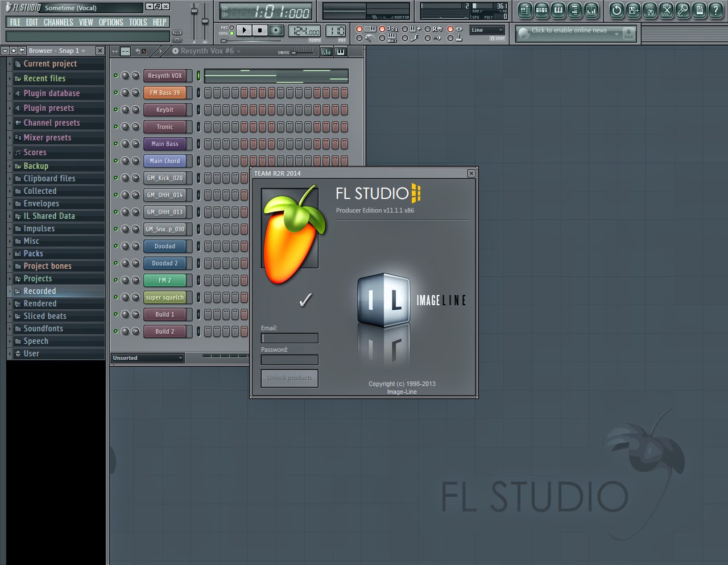Viewport: 728px width, 565px height.
Task: Open the CHANNELS menu
Action: (x=59, y=22)
